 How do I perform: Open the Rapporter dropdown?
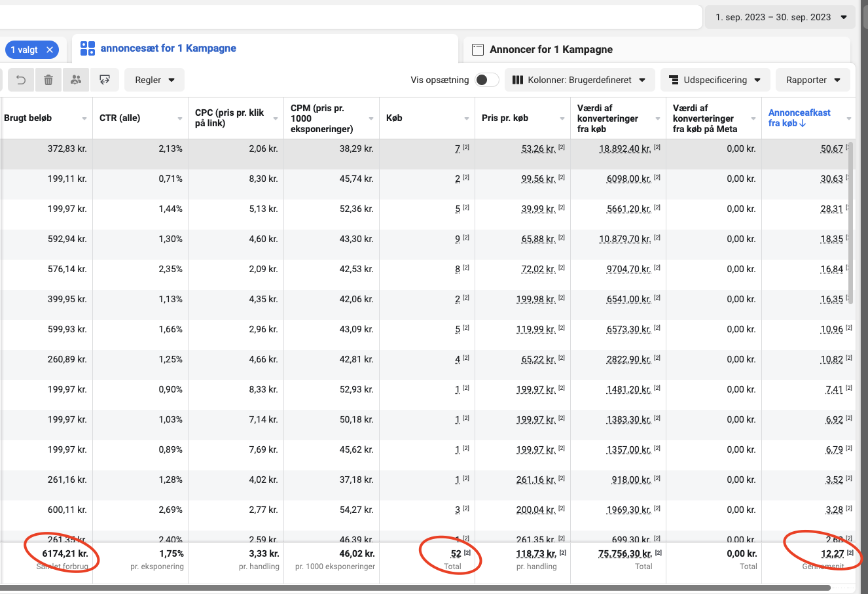point(813,80)
